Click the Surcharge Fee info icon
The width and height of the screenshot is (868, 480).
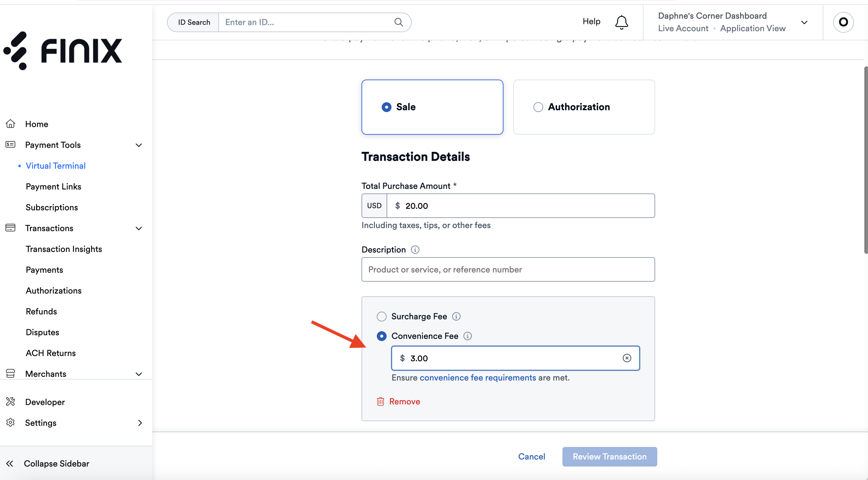click(x=456, y=317)
